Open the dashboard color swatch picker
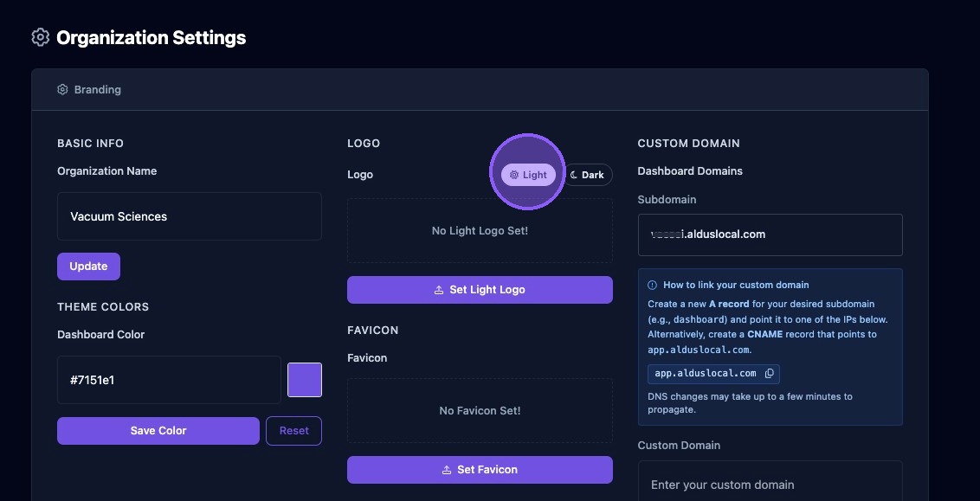The width and height of the screenshot is (980, 501). pyautogui.click(x=305, y=380)
